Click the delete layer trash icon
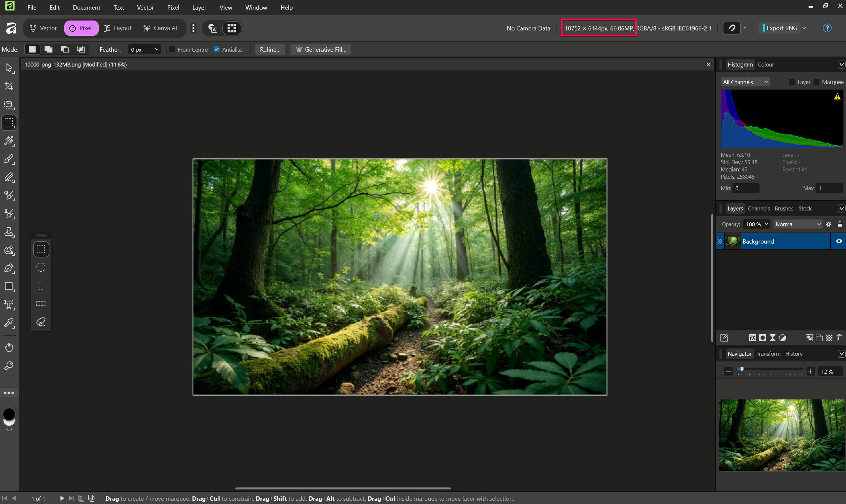The image size is (846, 504). 839,338
